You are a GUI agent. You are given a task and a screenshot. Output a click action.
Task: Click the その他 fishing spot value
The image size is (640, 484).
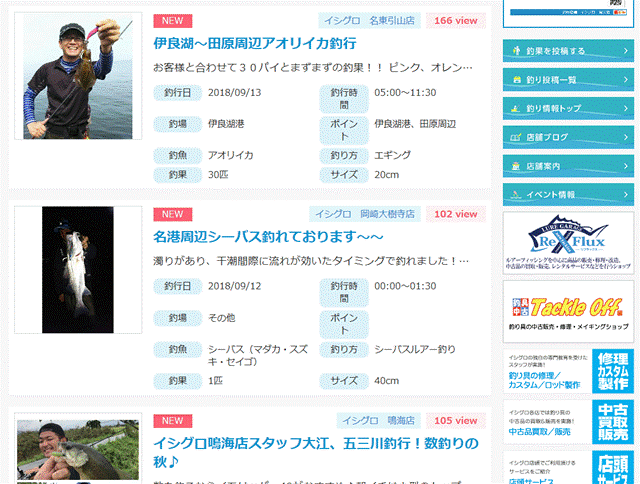click(222, 318)
